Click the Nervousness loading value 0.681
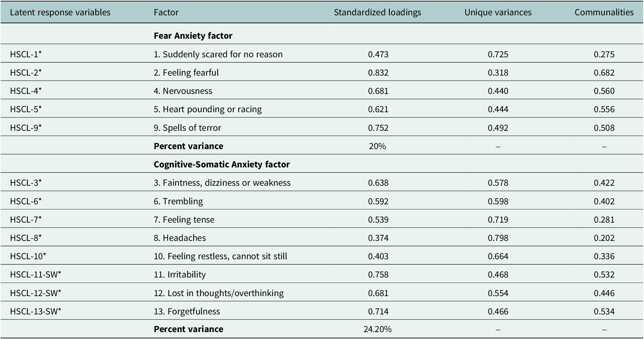The image size is (644, 339). coord(378,91)
